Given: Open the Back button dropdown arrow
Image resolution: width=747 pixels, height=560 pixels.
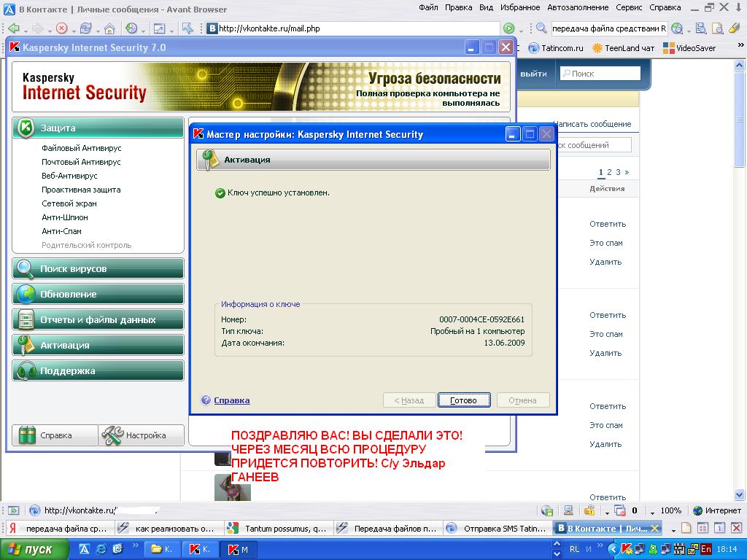Looking at the screenshot, I should (26, 31).
